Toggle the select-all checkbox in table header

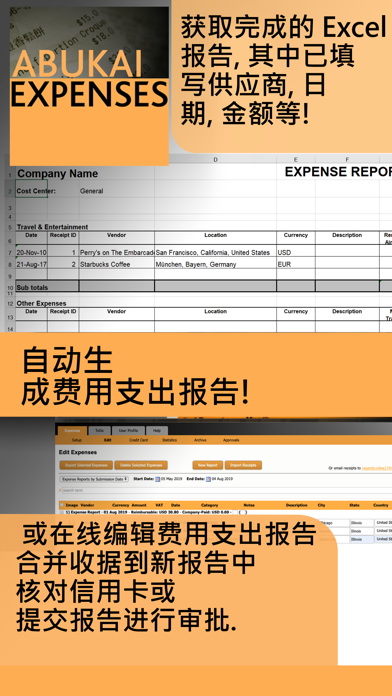pos(62,505)
